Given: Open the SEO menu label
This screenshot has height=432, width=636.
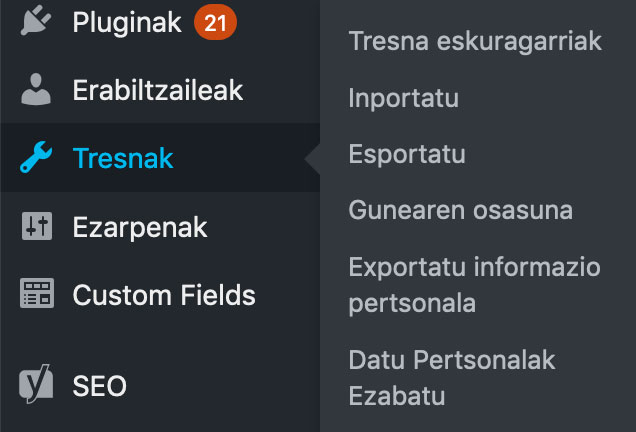Looking at the screenshot, I should (x=99, y=385).
